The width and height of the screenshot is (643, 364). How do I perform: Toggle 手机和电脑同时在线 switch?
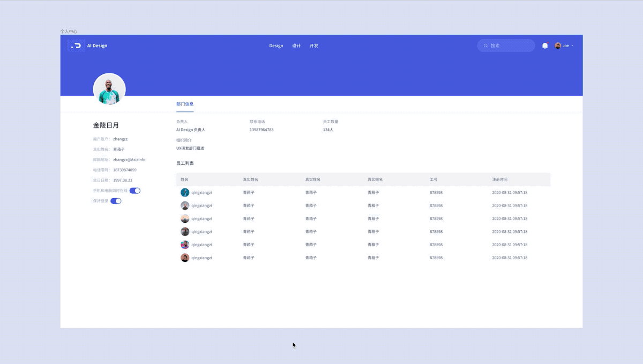(135, 191)
